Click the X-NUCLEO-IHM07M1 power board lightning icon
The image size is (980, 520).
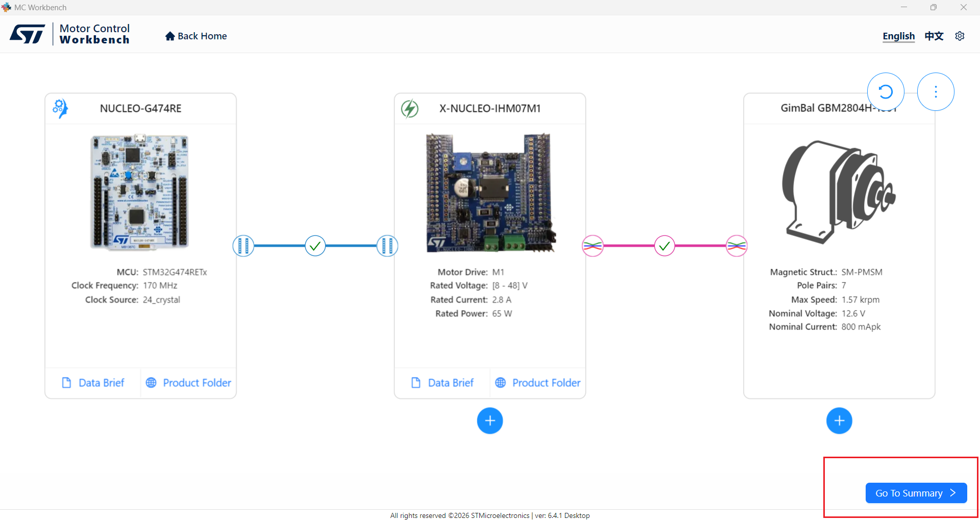409,108
